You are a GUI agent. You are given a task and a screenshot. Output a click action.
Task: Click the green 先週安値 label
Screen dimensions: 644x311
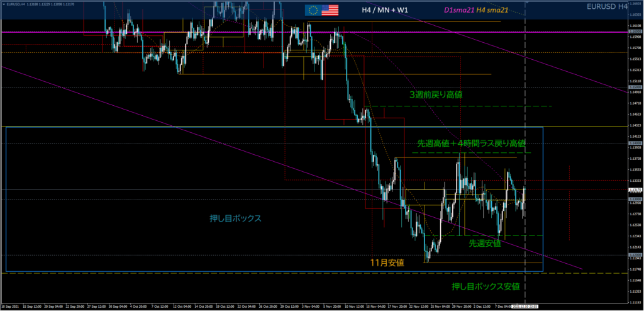click(x=485, y=243)
